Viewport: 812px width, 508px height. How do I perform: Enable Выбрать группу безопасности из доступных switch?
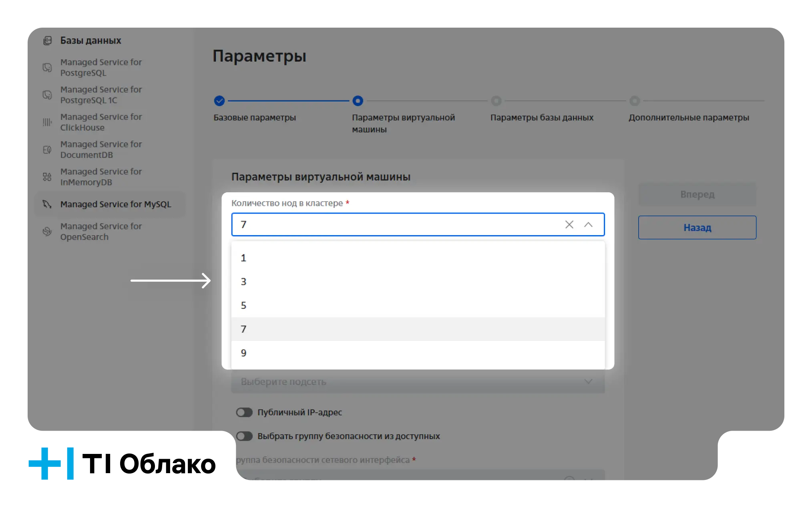[244, 436]
